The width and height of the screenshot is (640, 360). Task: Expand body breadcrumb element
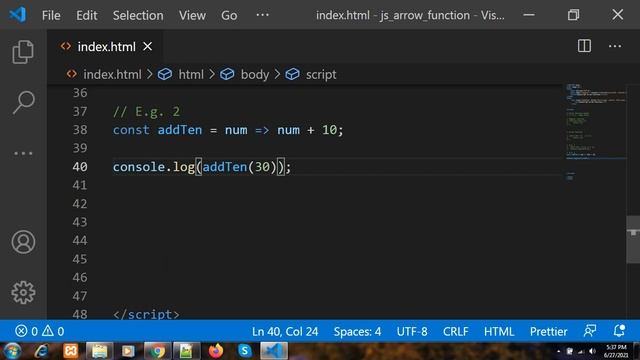point(255,75)
